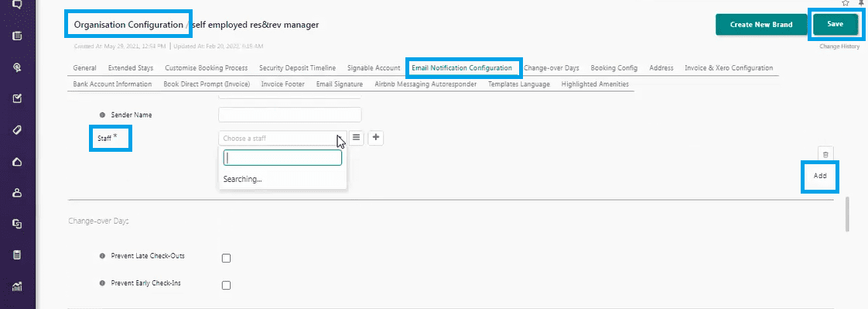Image resolution: width=868 pixels, height=309 pixels.
Task: Open the Change History link
Action: point(839,46)
